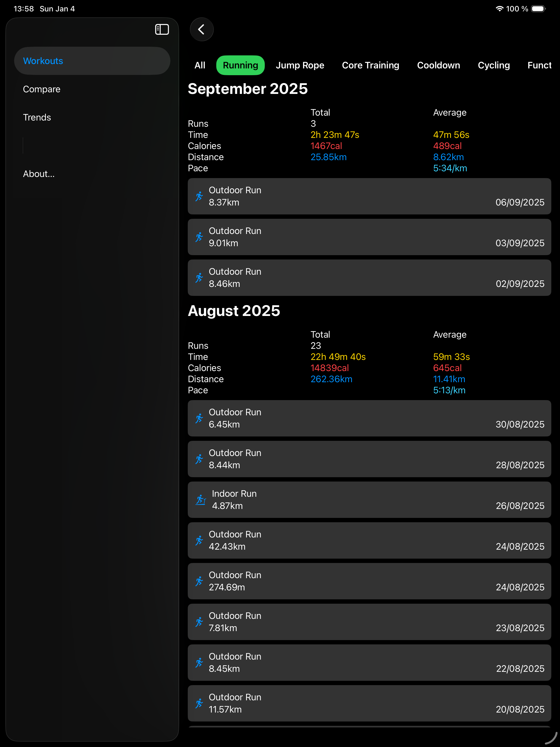The height and width of the screenshot is (747, 560).
Task: Toggle the Running filter off
Action: click(240, 65)
